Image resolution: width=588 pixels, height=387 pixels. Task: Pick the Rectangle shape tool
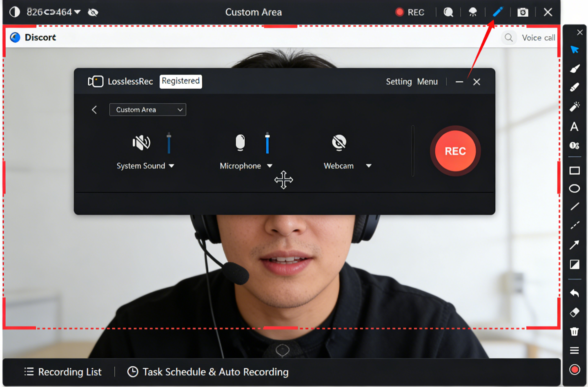click(x=574, y=170)
